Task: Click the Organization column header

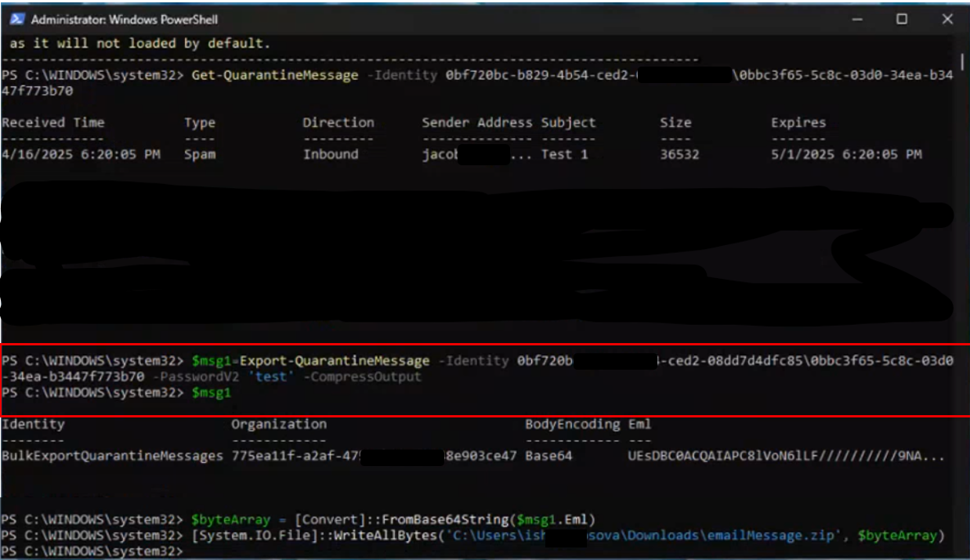Action: [278, 425]
